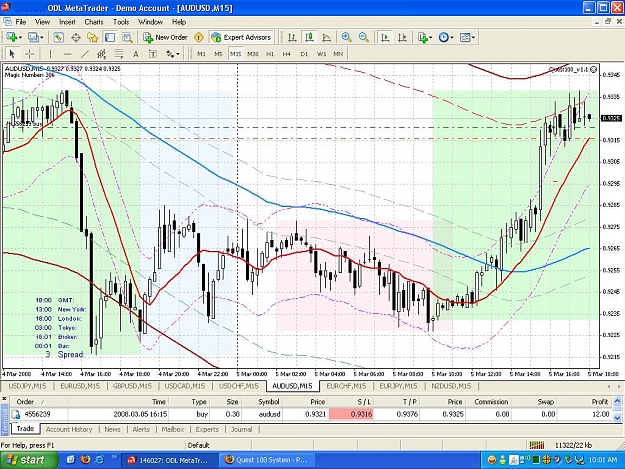Open the Data Window crosshair icon
The width and height of the screenshot is (625, 469).
coord(76,37)
